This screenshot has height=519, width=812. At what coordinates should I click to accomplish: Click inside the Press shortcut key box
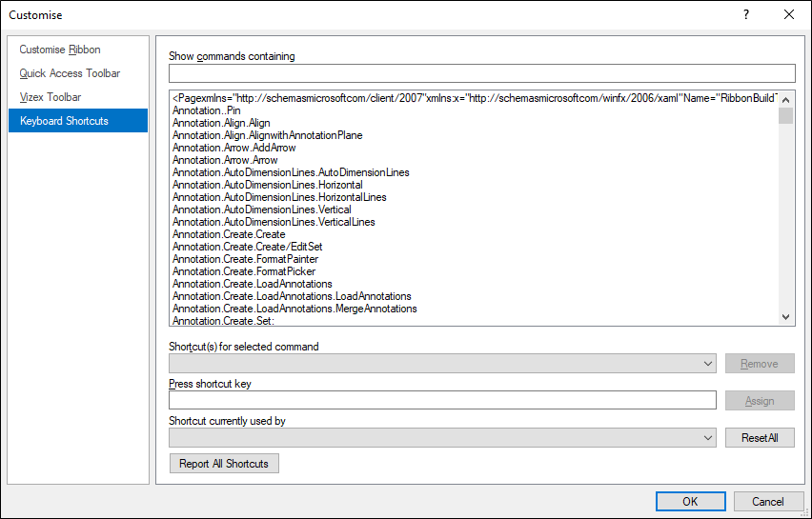pos(442,400)
